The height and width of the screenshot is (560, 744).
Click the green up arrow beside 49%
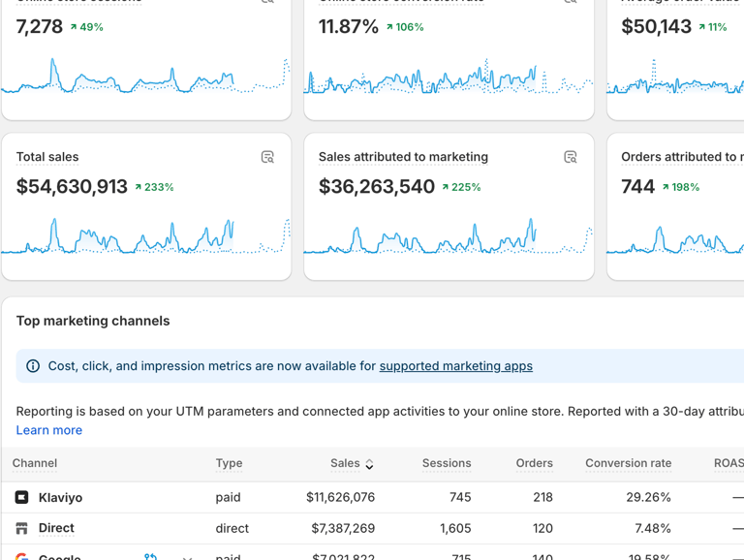pos(74,27)
